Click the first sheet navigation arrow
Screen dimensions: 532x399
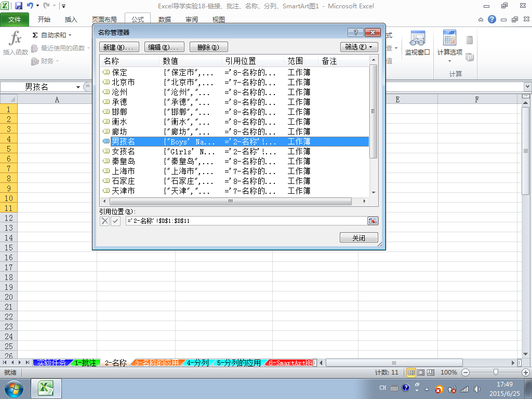(5, 363)
